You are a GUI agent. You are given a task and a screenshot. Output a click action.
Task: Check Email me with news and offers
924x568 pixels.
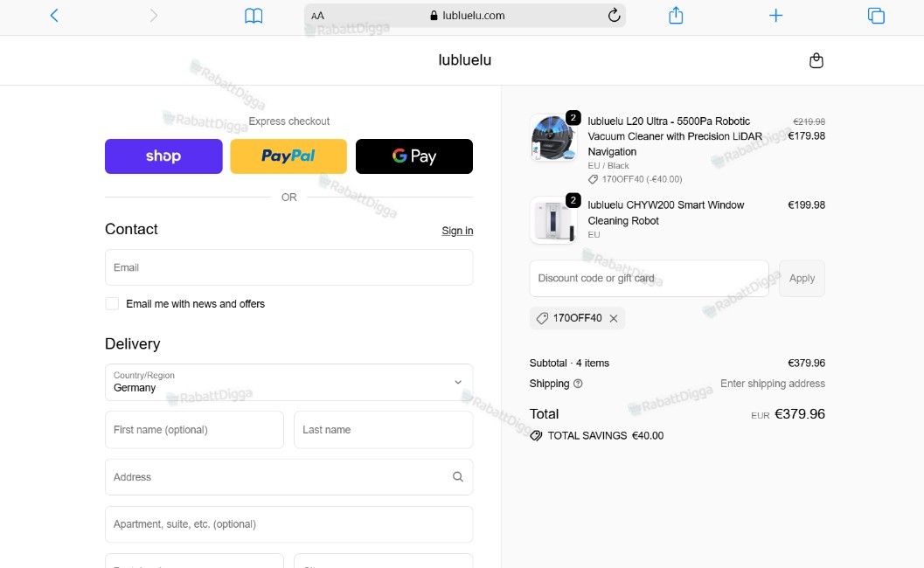click(x=112, y=303)
